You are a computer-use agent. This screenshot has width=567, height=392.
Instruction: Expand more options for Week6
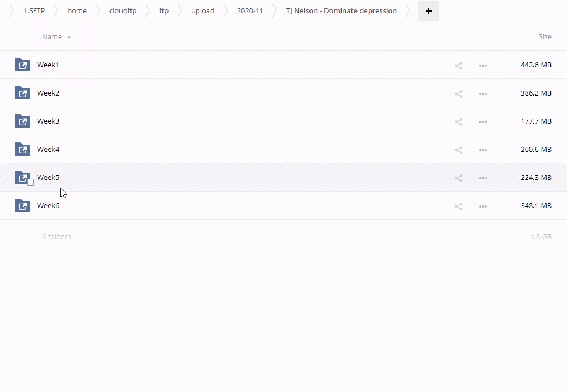point(482,206)
